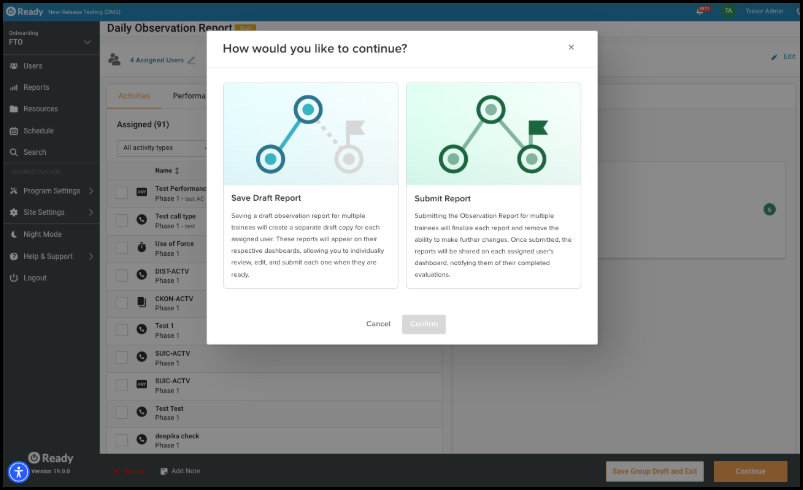The image size is (803, 490).
Task: Check the Test call type row checkbox
Action: tap(121, 221)
